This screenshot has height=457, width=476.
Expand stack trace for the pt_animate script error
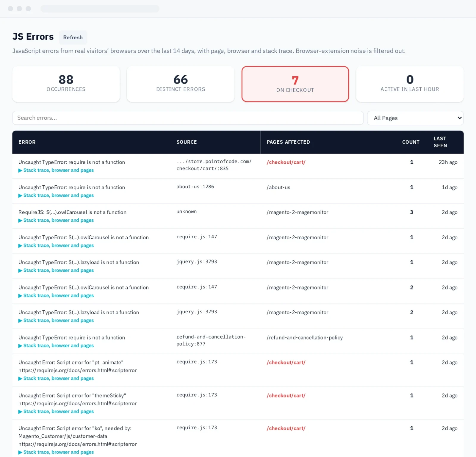[56, 378]
